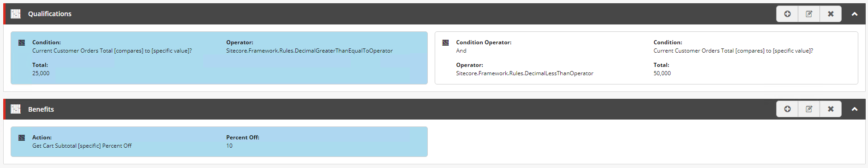Image resolution: width=868 pixels, height=168 pixels.
Task: Edit the selected benefit via pencil icon
Action: pyautogui.click(x=809, y=109)
